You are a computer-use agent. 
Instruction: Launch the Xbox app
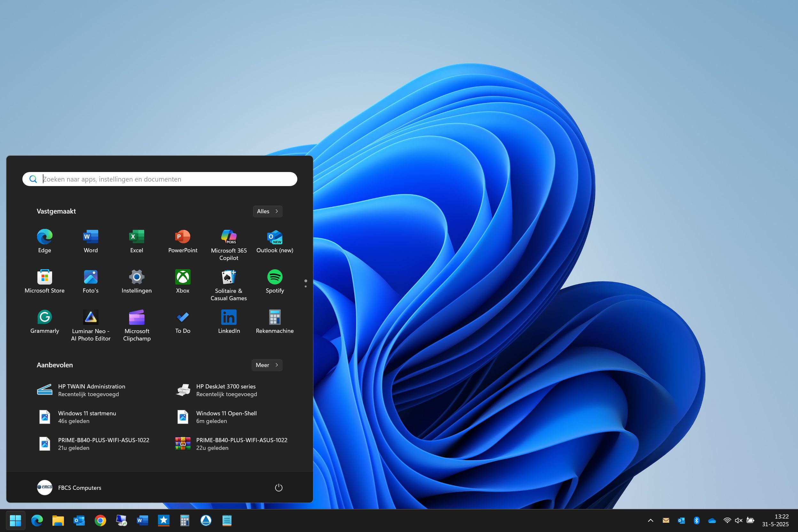pyautogui.click(x=183, y=281)
